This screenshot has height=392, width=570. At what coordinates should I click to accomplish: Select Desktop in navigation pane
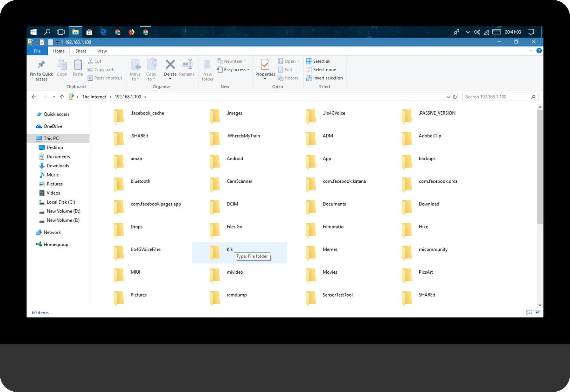point(55,148)
